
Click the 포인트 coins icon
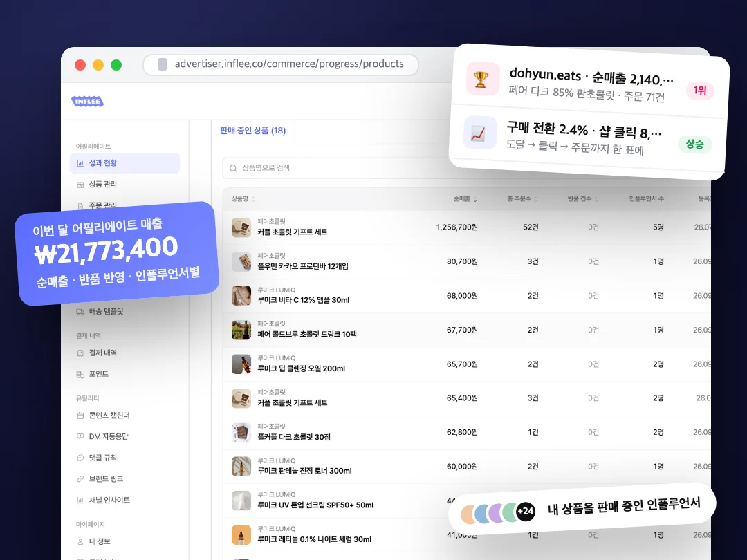coord(80,374)
